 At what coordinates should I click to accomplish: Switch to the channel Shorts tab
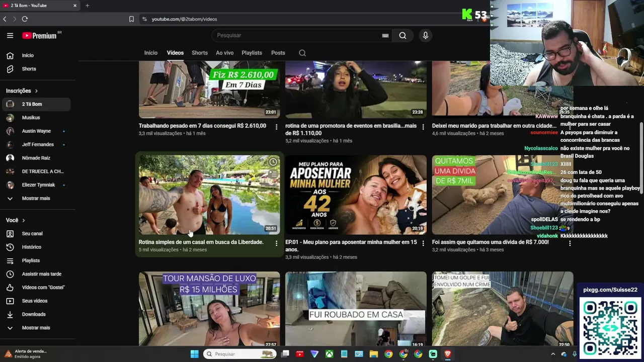[200, 53]
